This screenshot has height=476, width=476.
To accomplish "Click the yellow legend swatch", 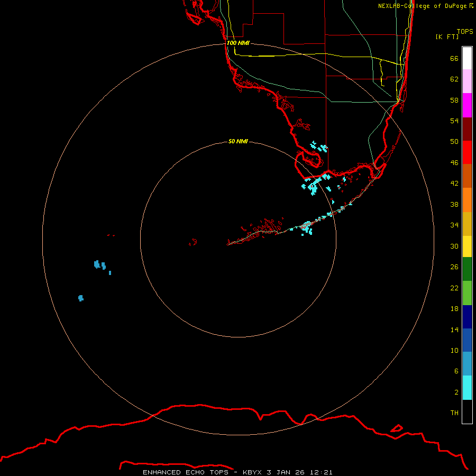I will click(467, 246).
